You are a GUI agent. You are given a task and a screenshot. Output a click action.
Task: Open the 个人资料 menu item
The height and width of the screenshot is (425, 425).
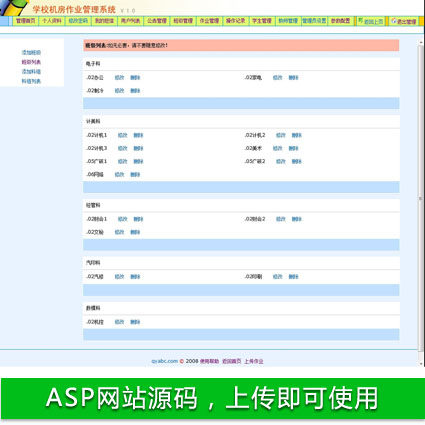pos(52,21)
